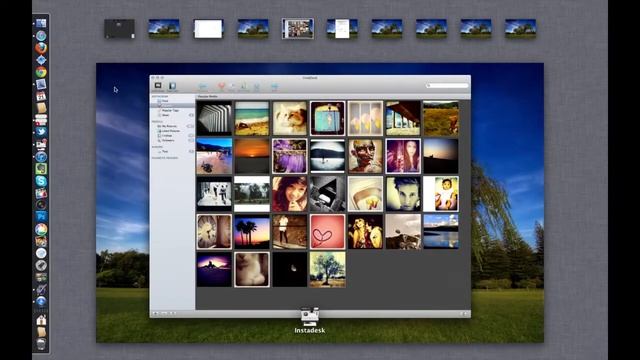Launch Google Chrome from the Dock
Image resolution: width=640 pixels, height=360 pixels.
41,72
